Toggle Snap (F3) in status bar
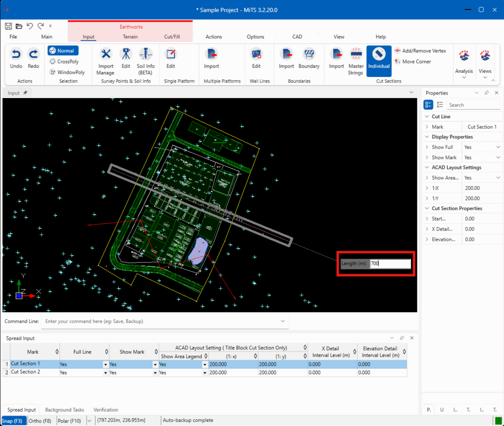Viewport: 504px width, 426px height. click(12, 421)
